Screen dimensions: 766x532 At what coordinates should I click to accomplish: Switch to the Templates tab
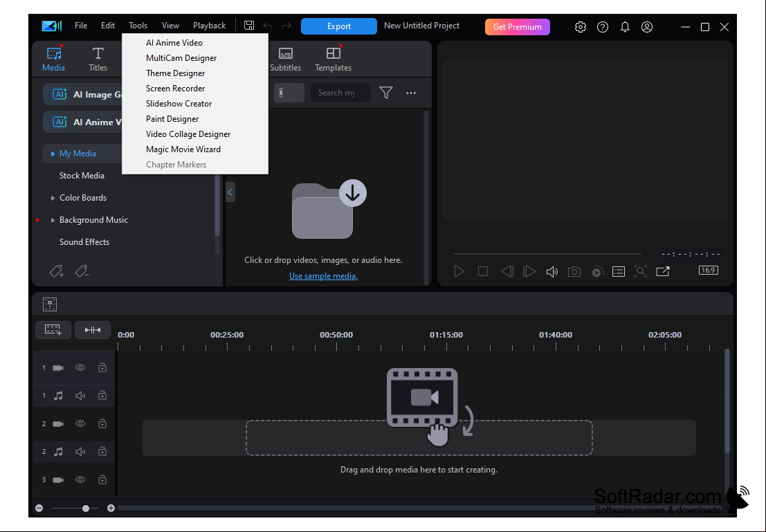333,59
